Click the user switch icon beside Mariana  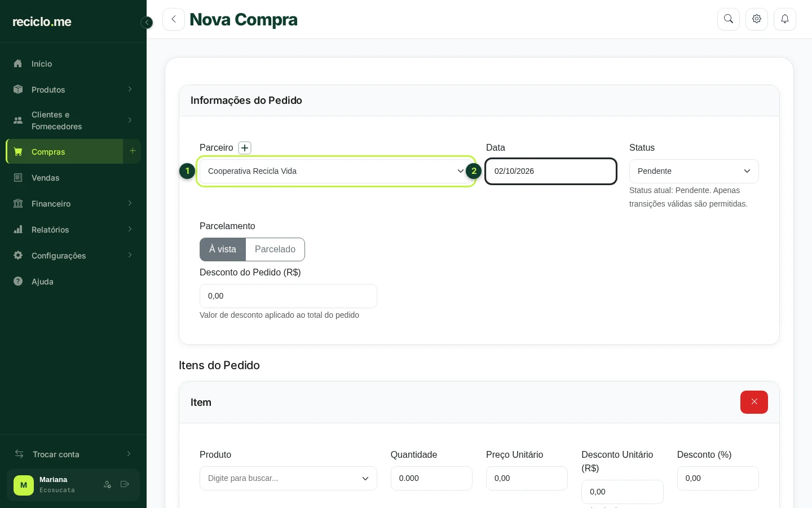pyautogui.click(x=107, y=484)
